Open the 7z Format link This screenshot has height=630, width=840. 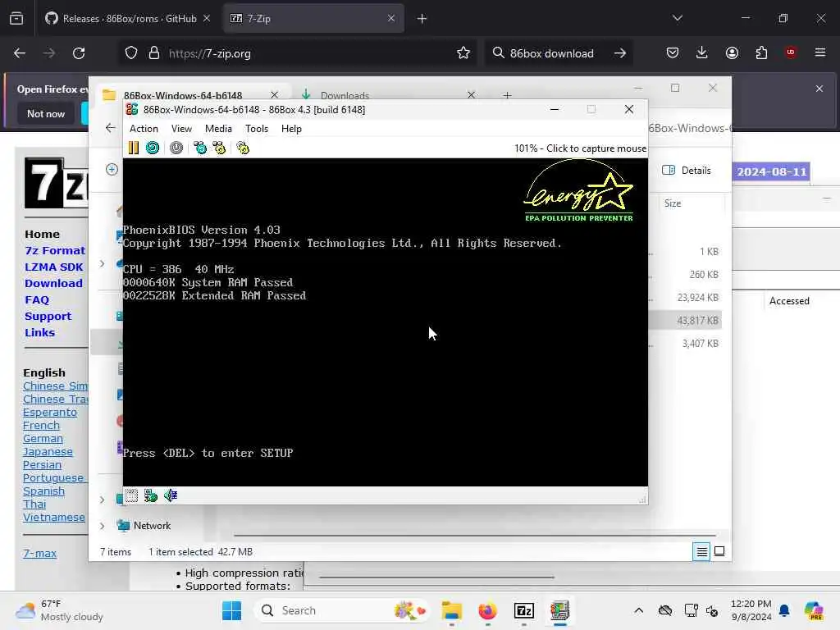pyautogui.click(x=55, y=250)
